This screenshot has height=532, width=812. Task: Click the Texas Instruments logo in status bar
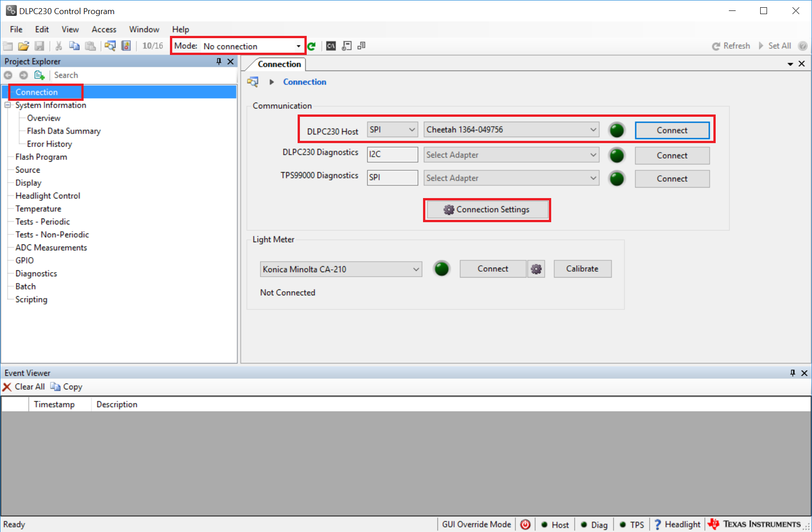(x=714, y=524)
